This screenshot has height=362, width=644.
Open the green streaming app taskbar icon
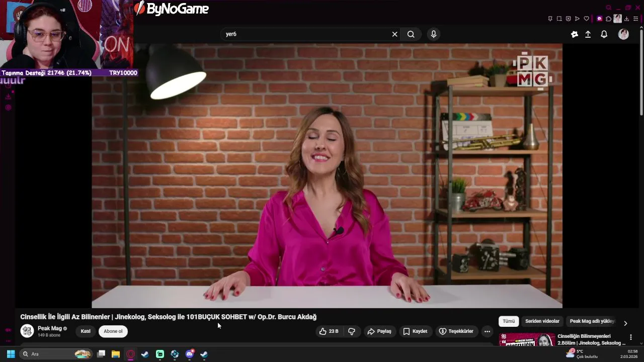click(160, 354)
